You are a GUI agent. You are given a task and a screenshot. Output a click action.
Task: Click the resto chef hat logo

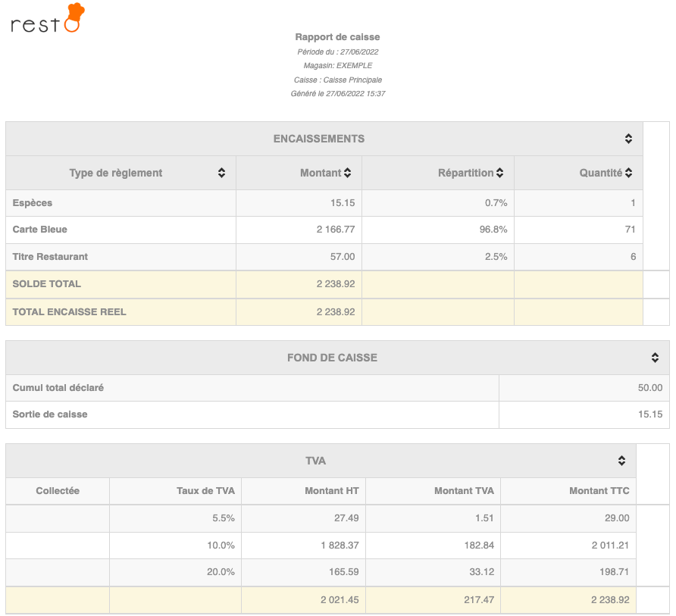47,20
